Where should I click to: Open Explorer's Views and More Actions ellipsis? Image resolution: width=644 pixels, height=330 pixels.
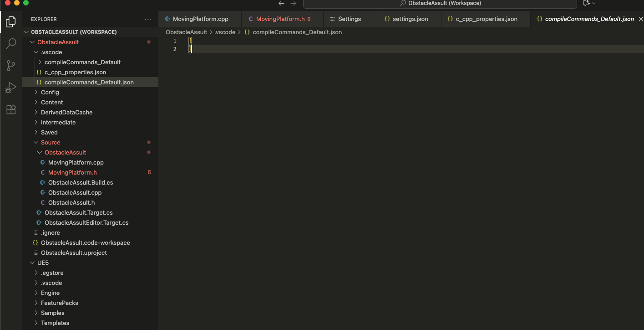148,19
